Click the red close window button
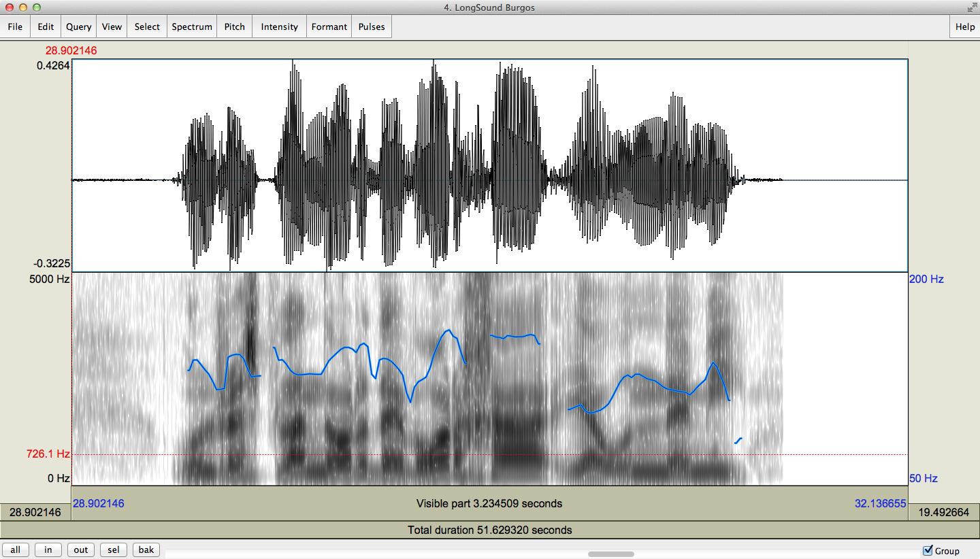980x559 pixels. click(9, 7)
